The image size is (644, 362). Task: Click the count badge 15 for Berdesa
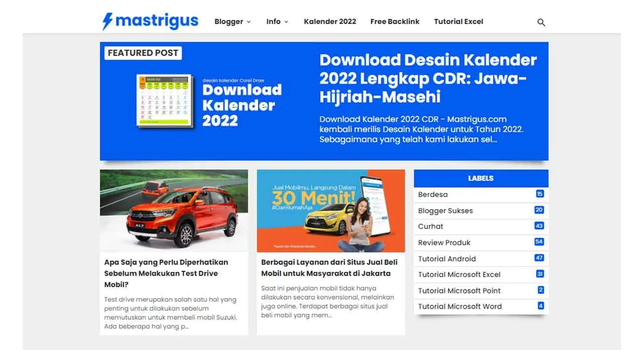point(540,194)
